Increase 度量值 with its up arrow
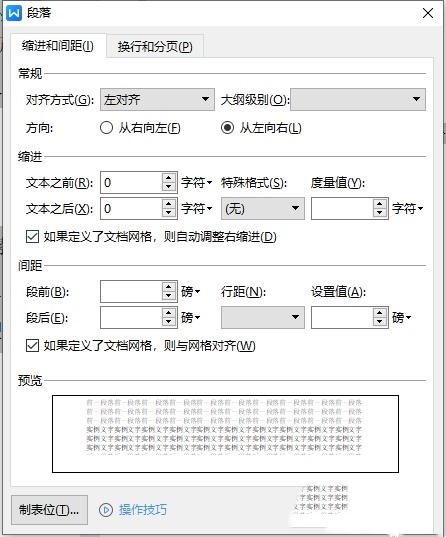Image resolution: width=446 pixels, height=537 pixels. [380, 204]
